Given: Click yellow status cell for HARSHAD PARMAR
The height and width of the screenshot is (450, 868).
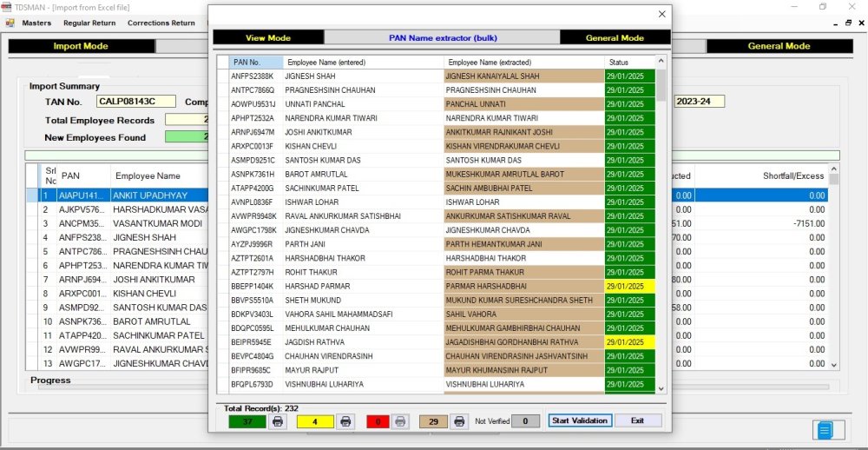Looking at the screenshot, I should pos(629,286).
